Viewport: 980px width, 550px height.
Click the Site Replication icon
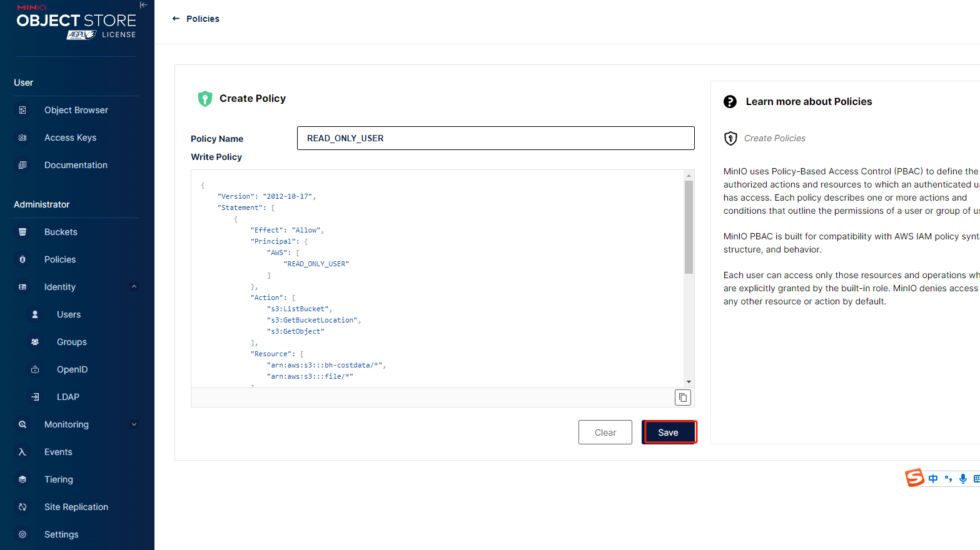coord(23,507)
